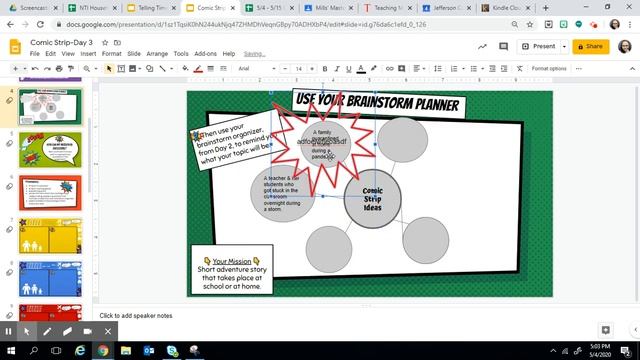
Task: Pause the Screencastify recording
Action: pos(8,331)
